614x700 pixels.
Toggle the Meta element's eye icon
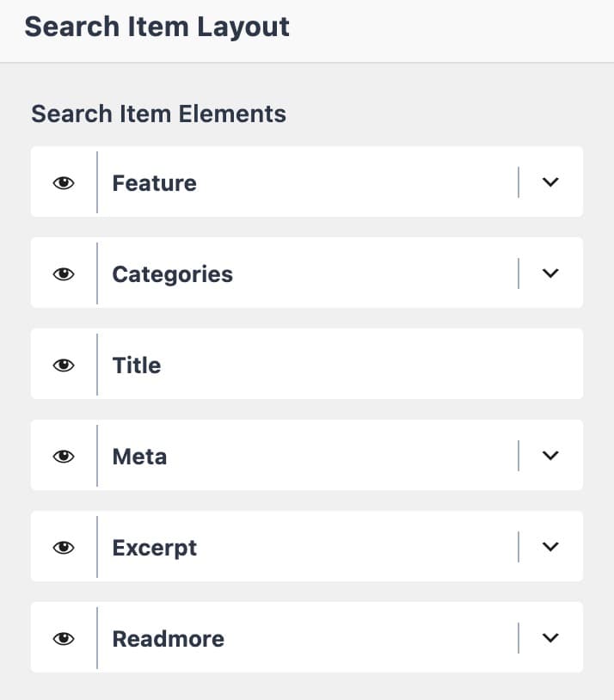click(x=64, y=456)
